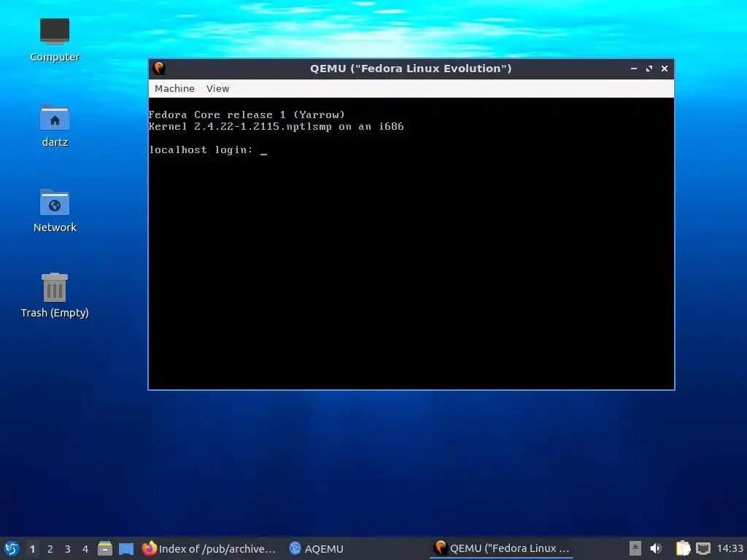The height and width of the screenshot is (560, 747).
Task: Select the Trash (Empty) desktop icon
Action: [x=55, y=296]
